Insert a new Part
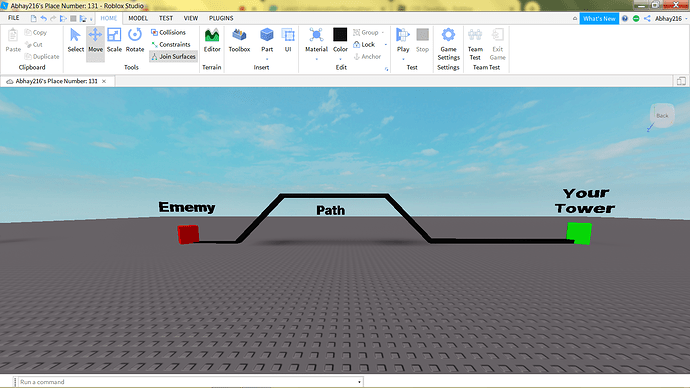Screen dimensions: 690x388 267,40
